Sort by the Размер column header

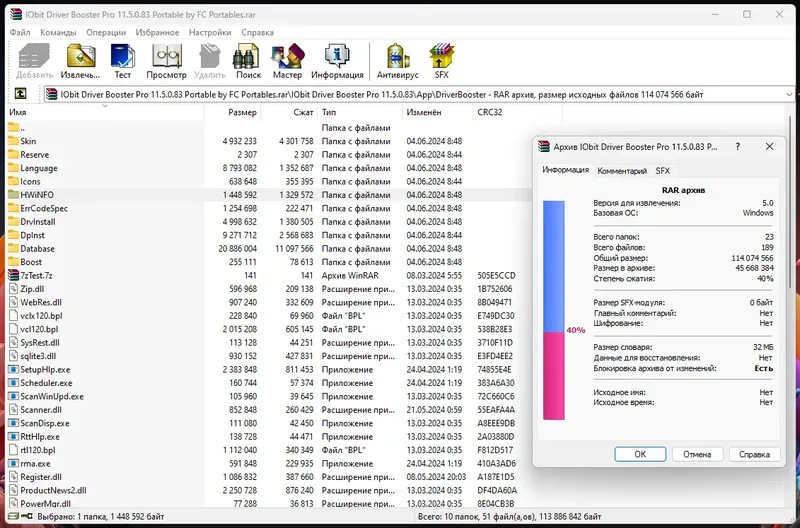[x=233, y=112]
